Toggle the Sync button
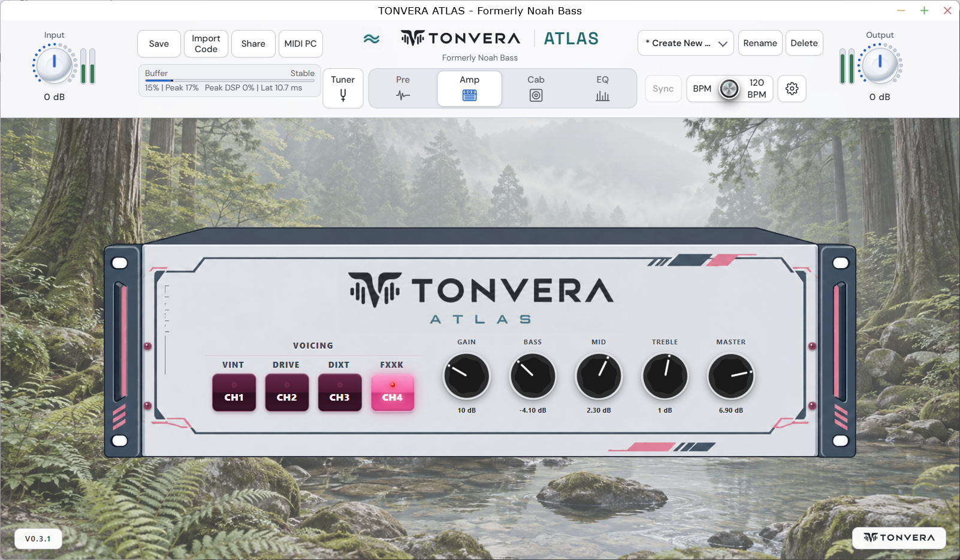960x560 pixels. 663,89
